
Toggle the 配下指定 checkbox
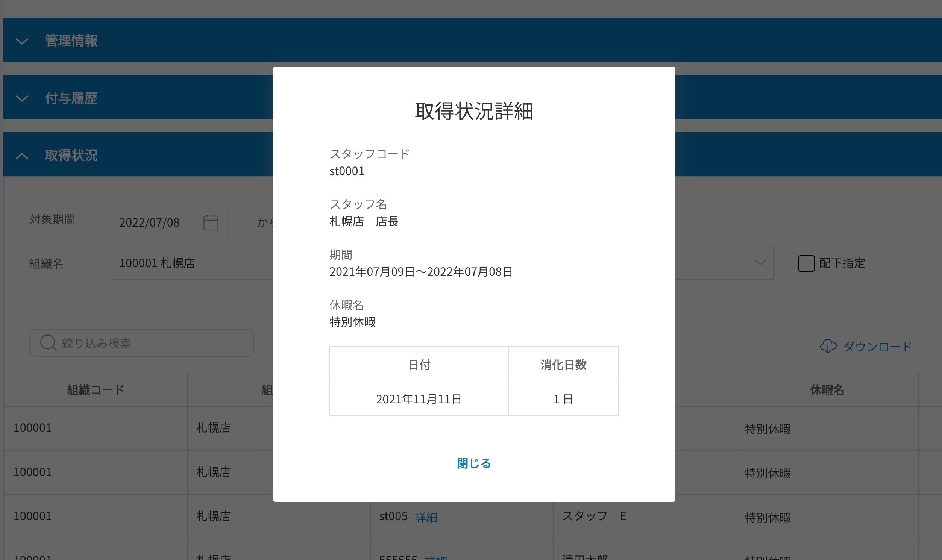coord(806,263)
